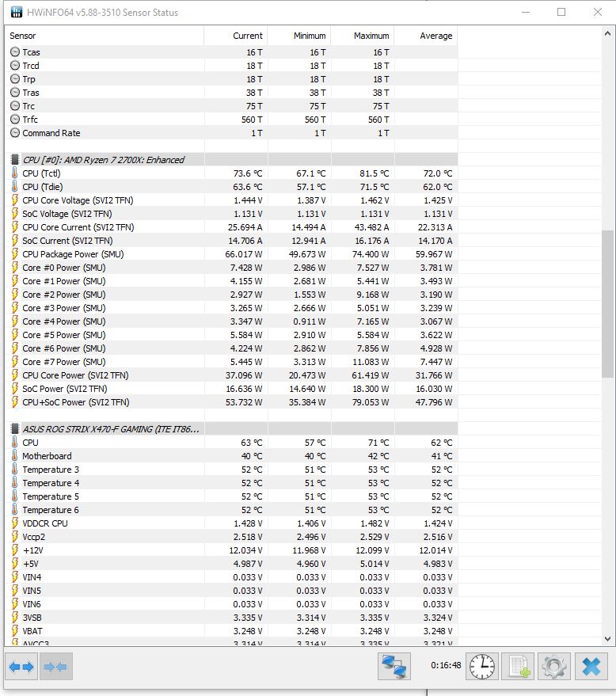Click the CPU (Tctl) thermometer icon

(14, 173)
